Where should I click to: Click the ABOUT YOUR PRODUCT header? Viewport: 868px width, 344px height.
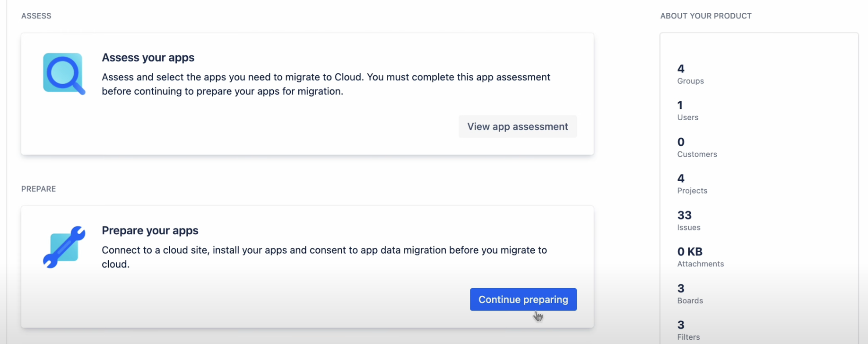[705, 16]
